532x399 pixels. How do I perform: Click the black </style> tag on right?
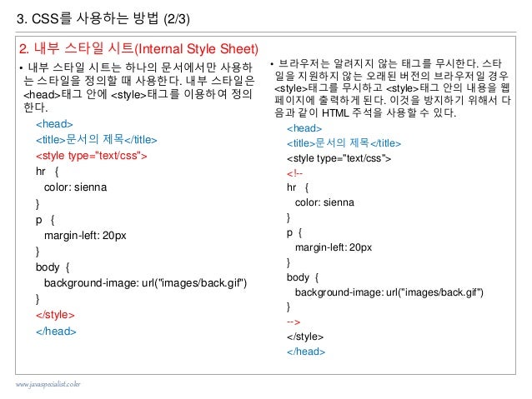pyautogui.click(x=304, y=337)
